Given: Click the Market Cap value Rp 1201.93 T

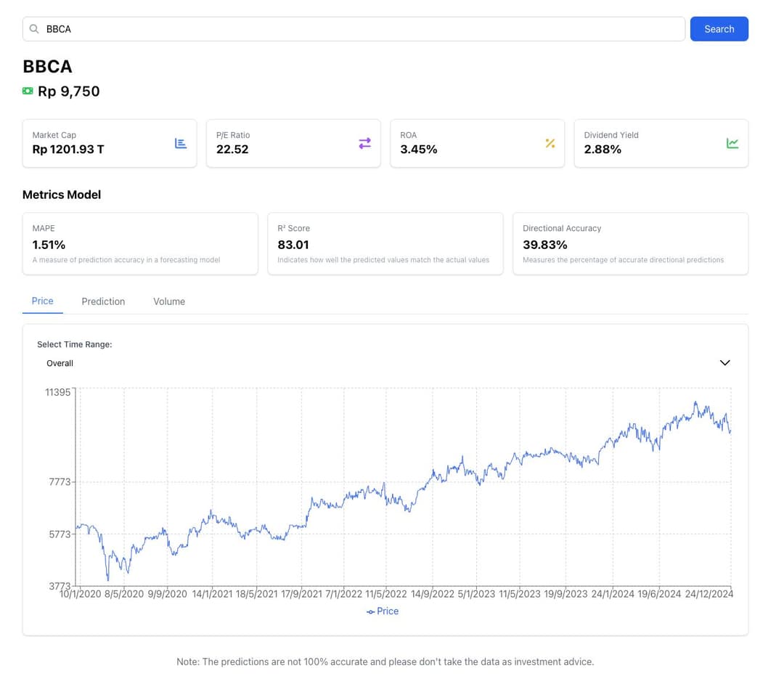Looking at the screenshot, I should point(68,150).
